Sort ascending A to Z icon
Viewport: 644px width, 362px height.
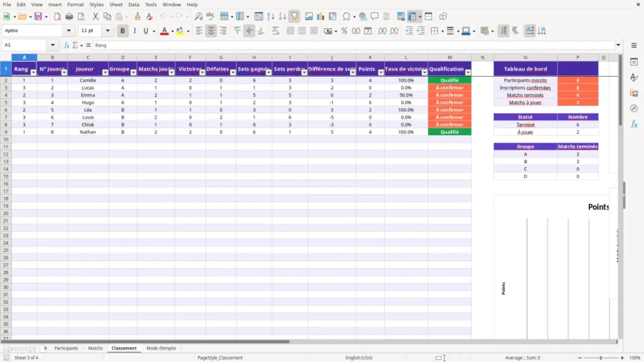[270, 16]
